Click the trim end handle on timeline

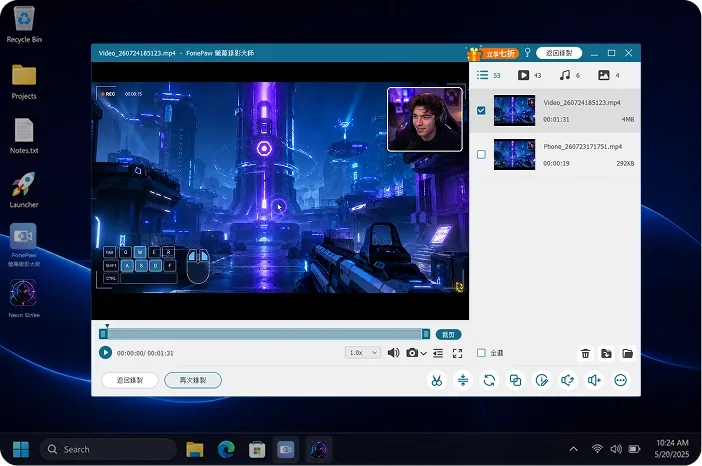[426, 334]
